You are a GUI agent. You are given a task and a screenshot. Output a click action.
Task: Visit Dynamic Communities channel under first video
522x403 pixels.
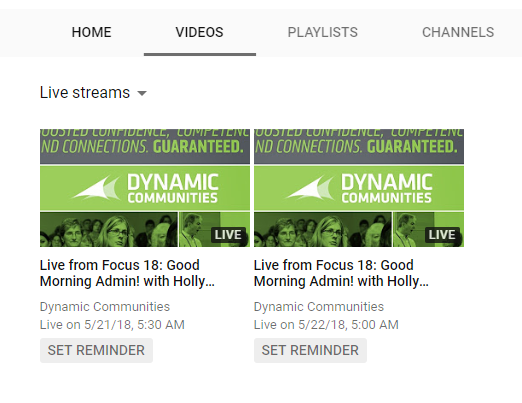(105, 307)
